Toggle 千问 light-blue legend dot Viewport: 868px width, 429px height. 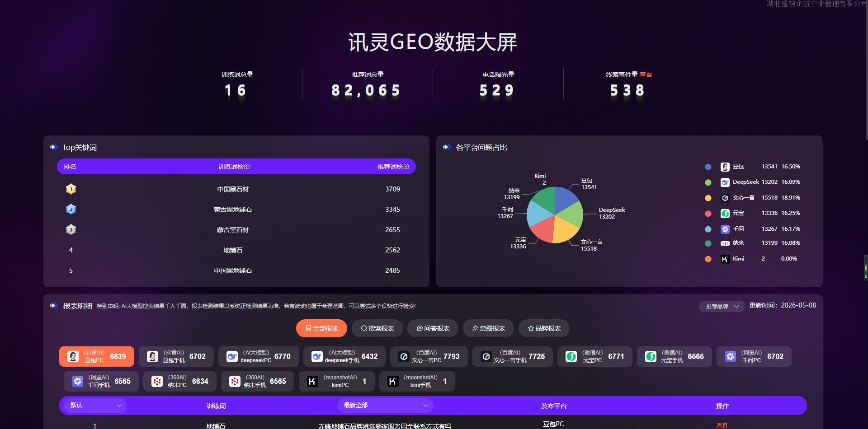708,229
